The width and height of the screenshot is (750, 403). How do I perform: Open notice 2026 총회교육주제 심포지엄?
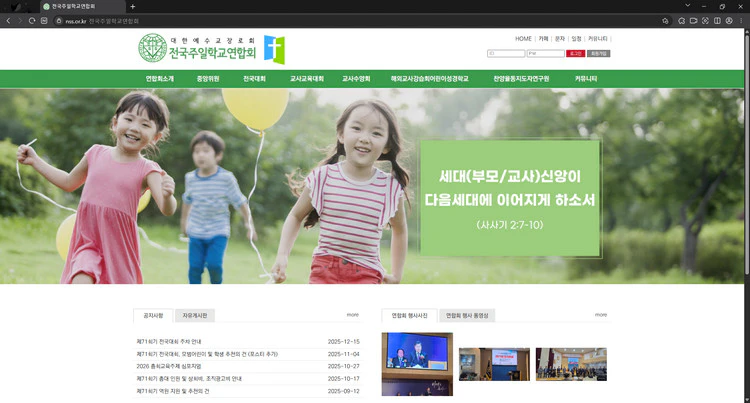[169, 367]
